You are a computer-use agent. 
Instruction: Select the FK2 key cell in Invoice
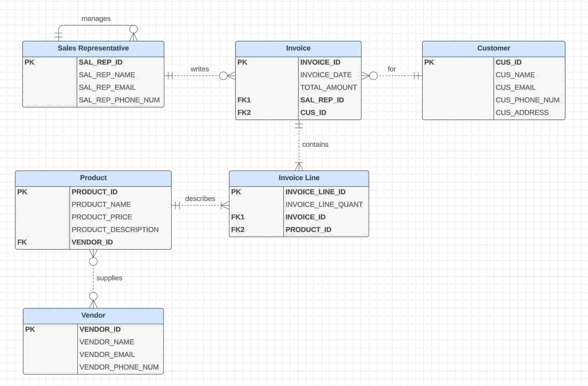pos(244,113)
